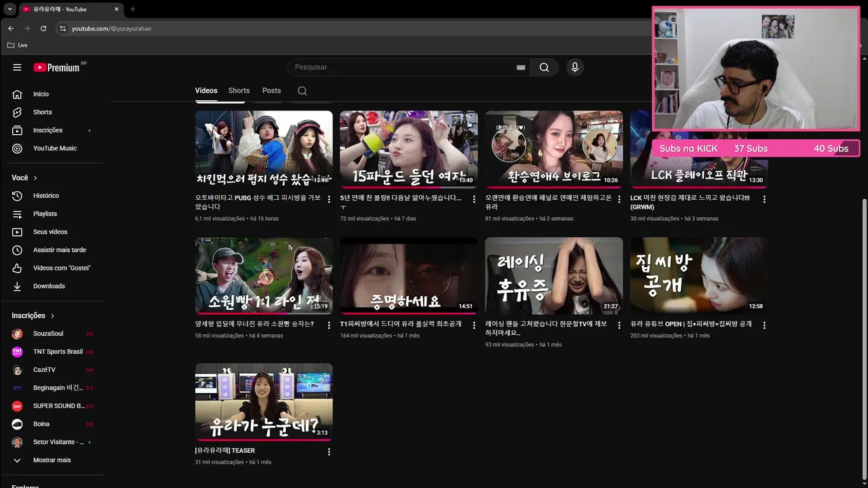
Task: Expand the Você section
Action: [24, 178]
